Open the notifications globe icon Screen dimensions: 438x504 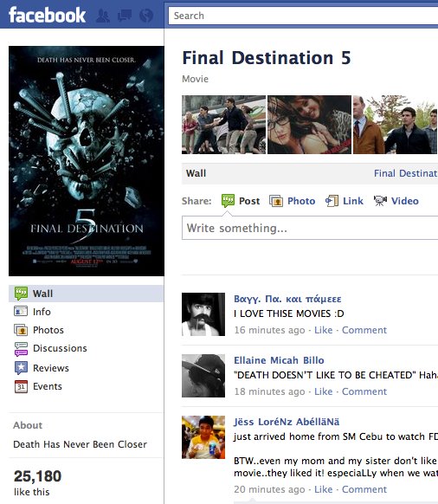click(x=146, y=16)
